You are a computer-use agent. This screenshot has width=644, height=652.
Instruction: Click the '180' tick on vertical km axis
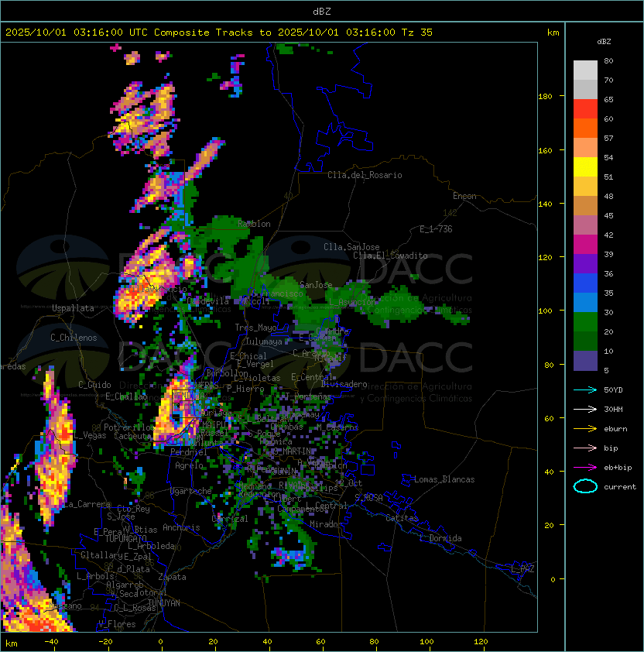click(545, 97)
